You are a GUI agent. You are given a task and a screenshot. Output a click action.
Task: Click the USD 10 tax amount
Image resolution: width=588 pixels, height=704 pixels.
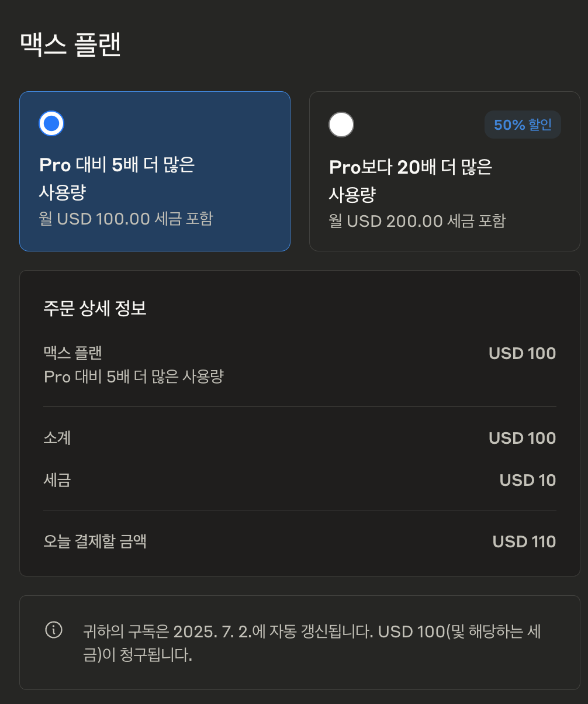(527, 480)
